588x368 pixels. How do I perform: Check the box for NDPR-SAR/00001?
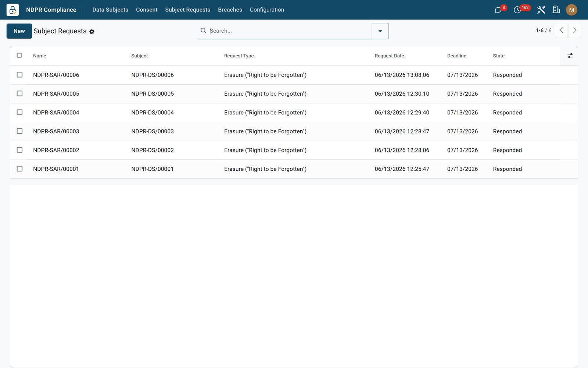pos(19,169)
